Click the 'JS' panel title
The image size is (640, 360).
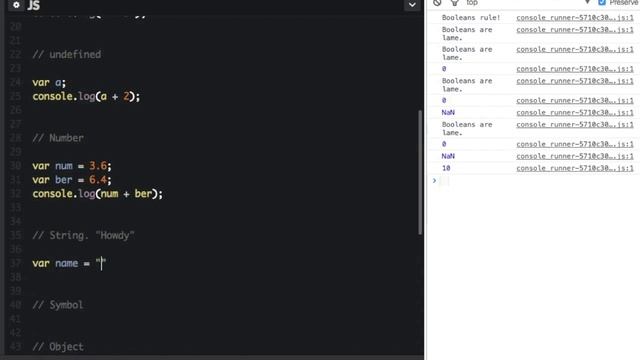coord(34,5)
